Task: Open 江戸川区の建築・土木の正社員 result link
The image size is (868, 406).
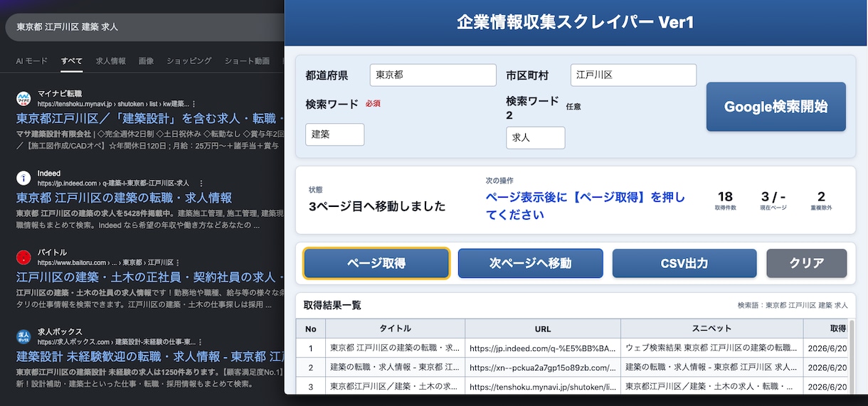Action: point(150,277)
